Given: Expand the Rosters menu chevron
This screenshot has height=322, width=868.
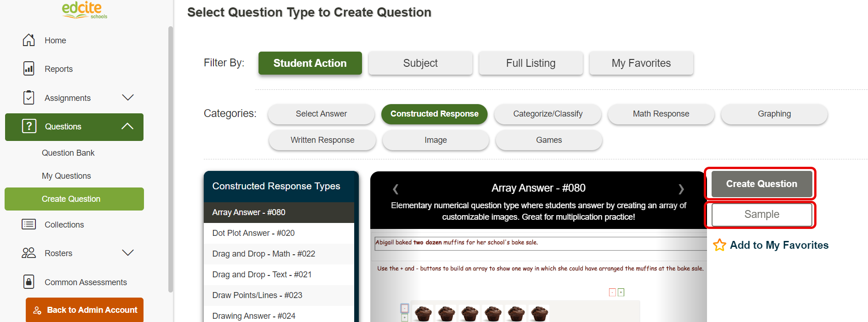Looking at the screenshot, I should pyautogui.click(x=128, y=252).
